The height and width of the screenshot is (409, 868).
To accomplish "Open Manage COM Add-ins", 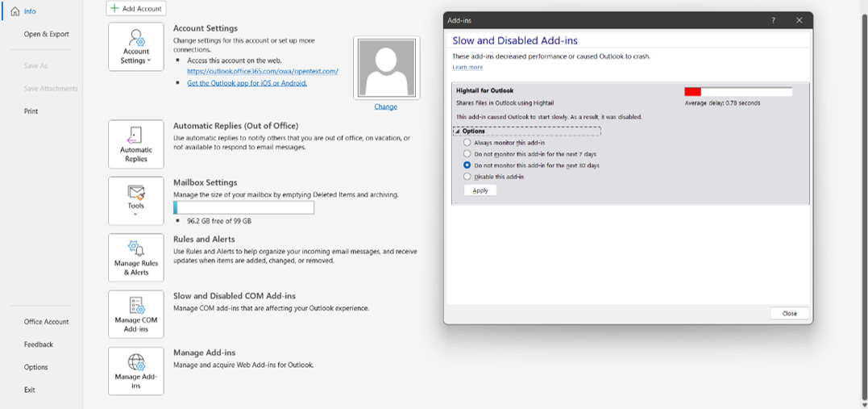I will pyautogui.click(x=136, y=315).
